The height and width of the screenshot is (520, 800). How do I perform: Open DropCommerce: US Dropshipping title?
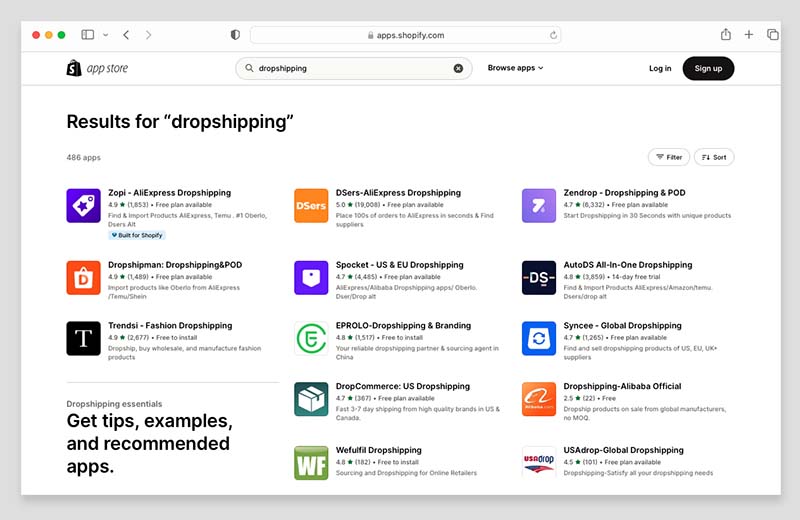pos(403,386)
